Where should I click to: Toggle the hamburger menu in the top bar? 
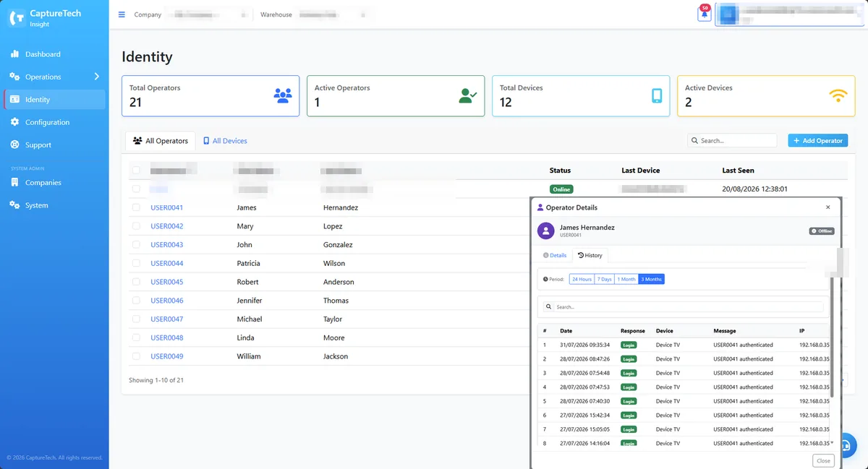pos(122,14)
